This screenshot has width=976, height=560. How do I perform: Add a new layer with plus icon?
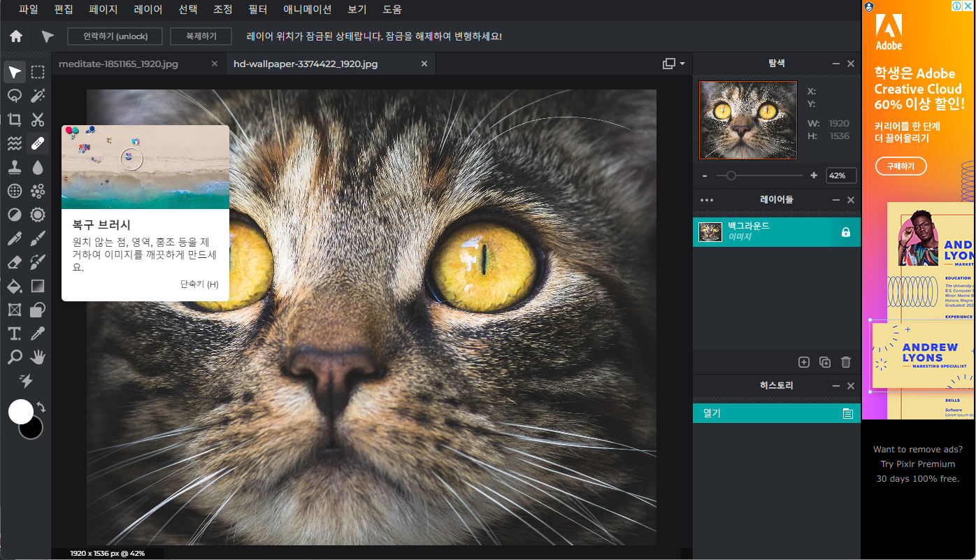point(804,362)
